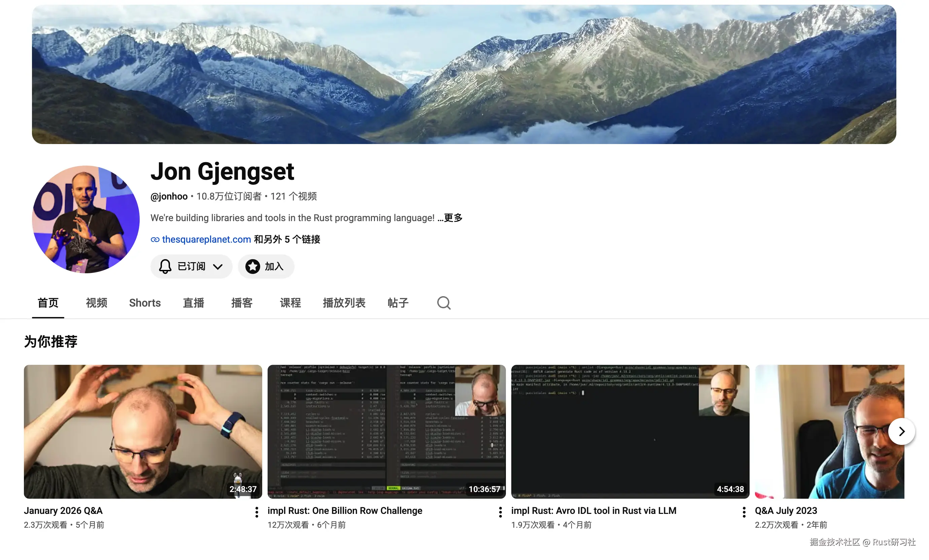Open the 直播 tab
This screenshot has width=929, height=560.
194,303
